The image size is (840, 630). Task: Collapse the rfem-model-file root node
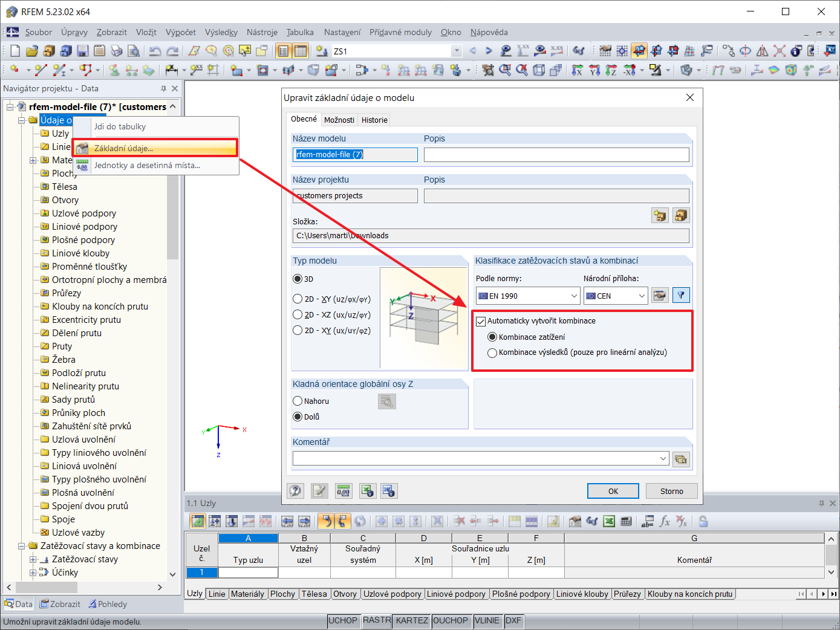[10, 107]
